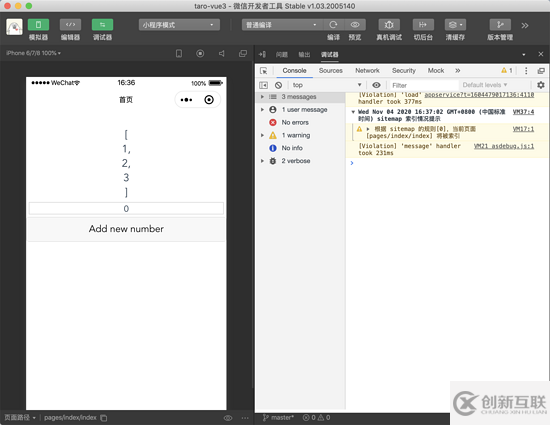
Task: Open the Mock tab
Action: 436,70
